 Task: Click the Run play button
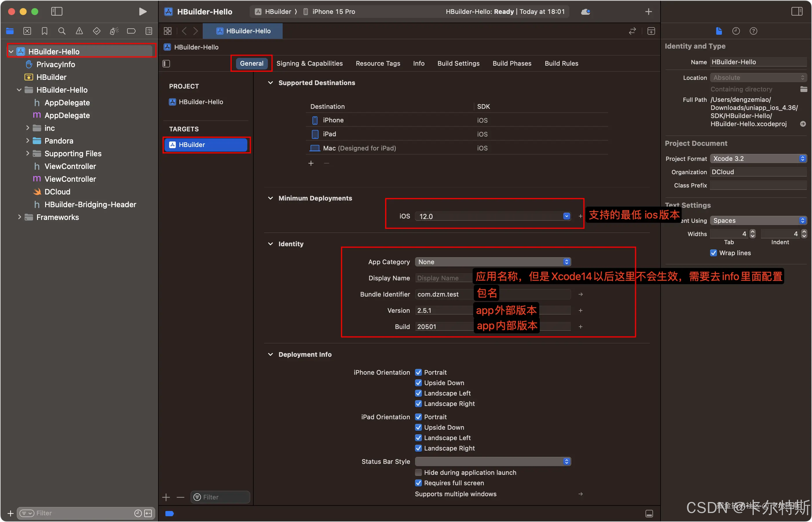point(143,12)
